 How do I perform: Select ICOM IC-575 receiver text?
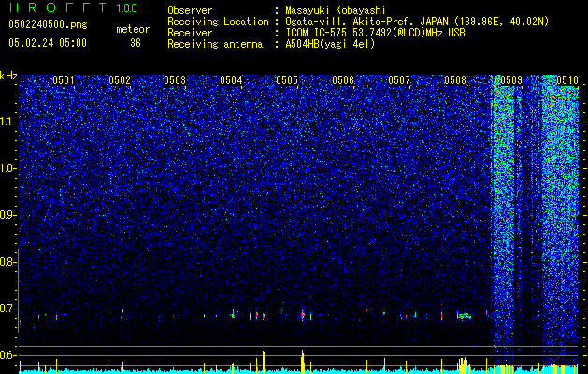[x=375, y=33]
